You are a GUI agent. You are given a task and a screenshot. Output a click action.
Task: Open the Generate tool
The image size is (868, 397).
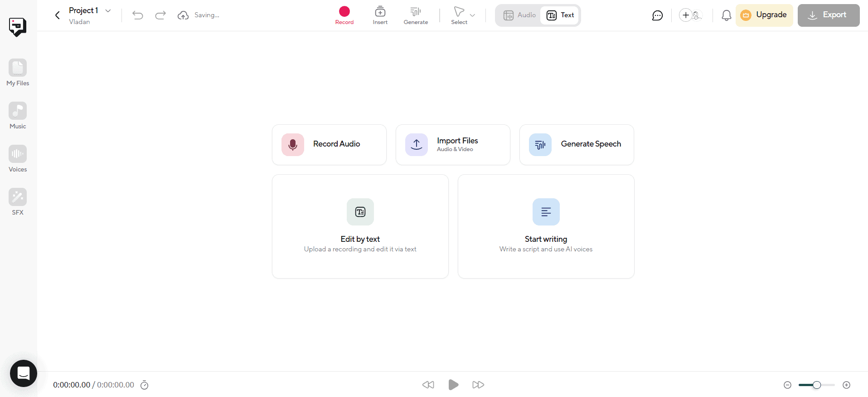pos(416,15)
